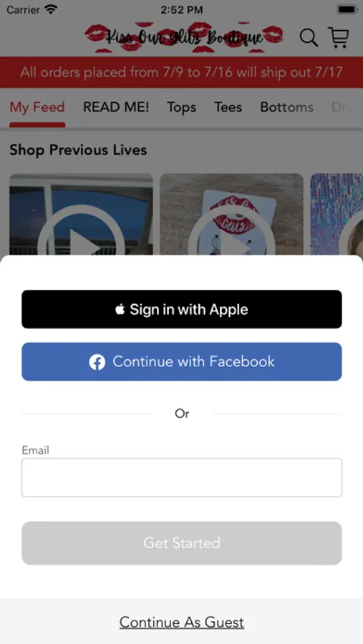Viewport: 363px width, 644px height.
Task: Tap the battery indicator in status bar
Action: 348,9
